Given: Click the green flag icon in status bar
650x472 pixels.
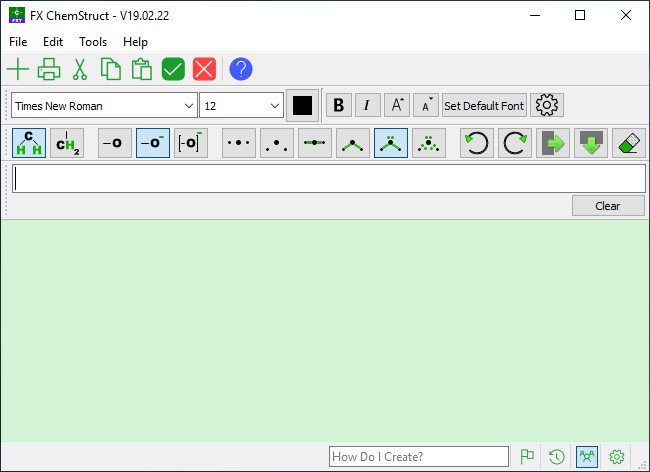Looking at the screenshot, I should click(527, 457).
